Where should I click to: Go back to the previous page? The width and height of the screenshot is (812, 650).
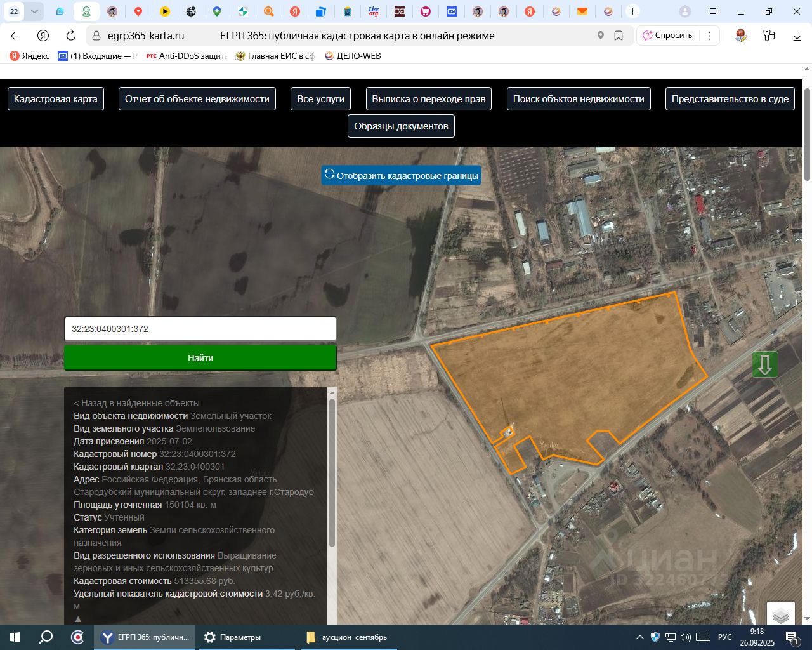click(15, 36)
